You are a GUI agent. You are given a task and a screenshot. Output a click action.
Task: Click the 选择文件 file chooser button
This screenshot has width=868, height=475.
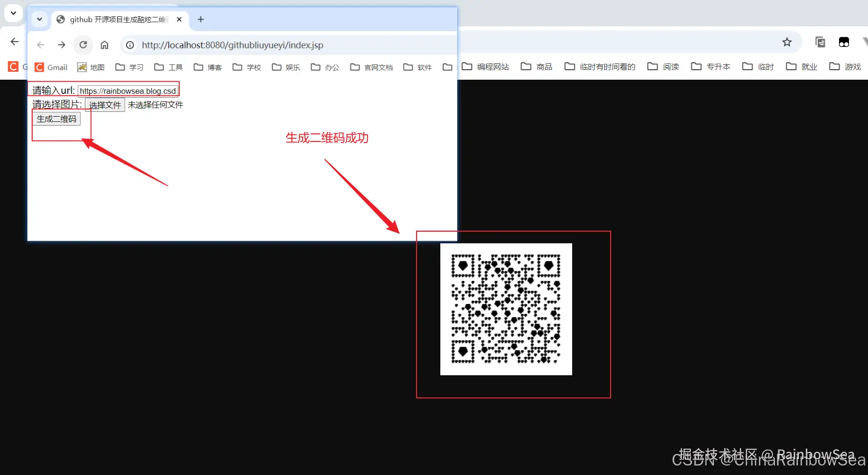pos(105,105)
